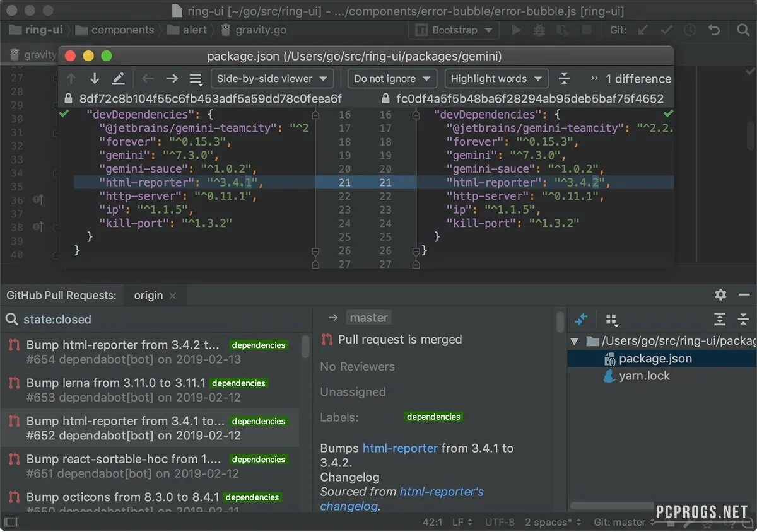This screenshot has width=757, height=532.
Task: Click 42:1 cursor position in status bar
Action: point(432,522)
